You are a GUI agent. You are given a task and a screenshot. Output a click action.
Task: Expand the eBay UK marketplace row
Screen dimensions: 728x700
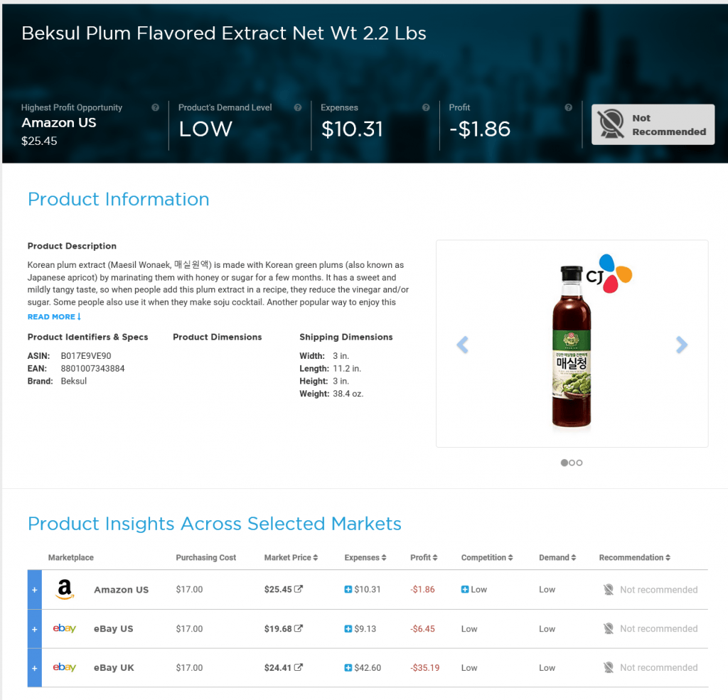point(34,669)
